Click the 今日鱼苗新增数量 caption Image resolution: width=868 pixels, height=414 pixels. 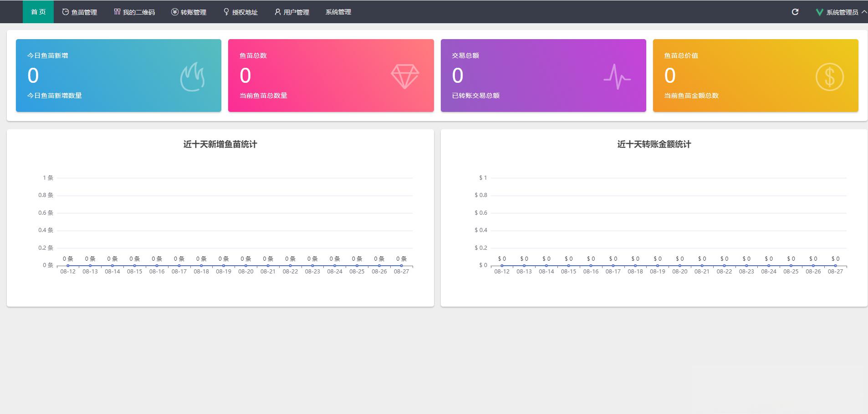click(55, 96)
